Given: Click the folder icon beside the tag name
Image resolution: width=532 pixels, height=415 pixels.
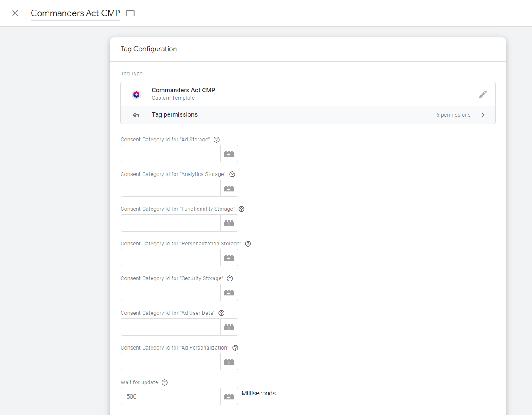Looking at the screenshot, I should tap(130, 13).
